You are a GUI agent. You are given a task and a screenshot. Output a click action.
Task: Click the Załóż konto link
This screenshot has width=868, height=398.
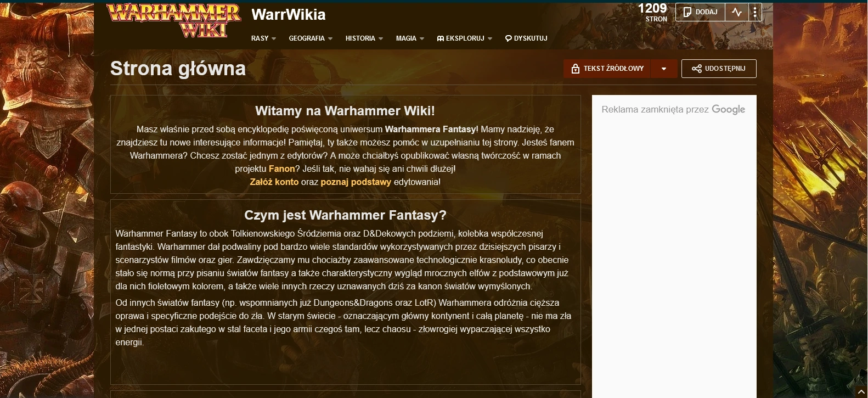274,182
